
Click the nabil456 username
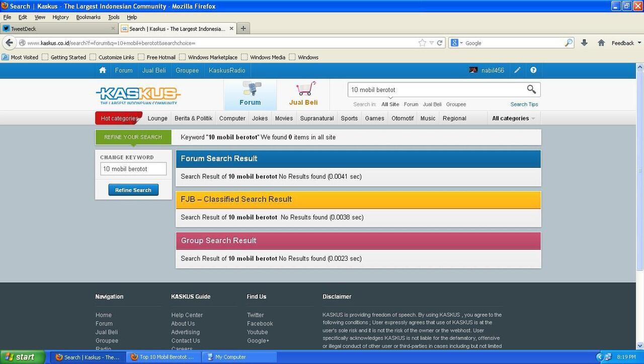coord(493,70)
